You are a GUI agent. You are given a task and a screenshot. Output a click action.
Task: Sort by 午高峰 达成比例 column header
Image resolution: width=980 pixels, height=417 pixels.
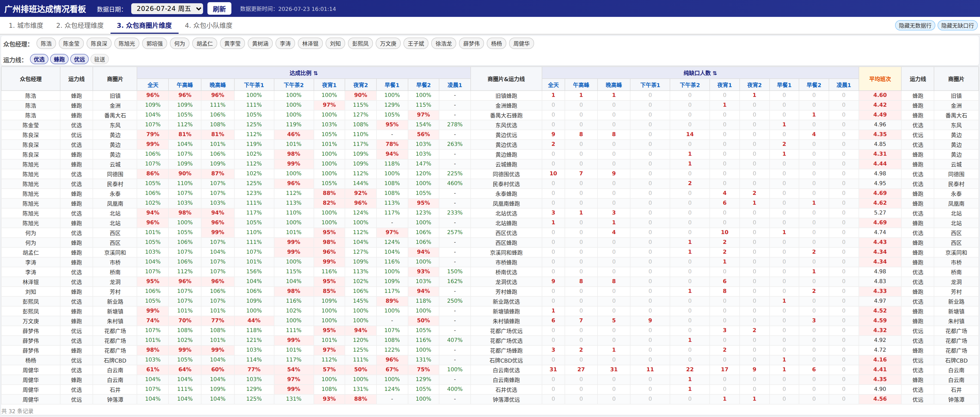[185, 85]
